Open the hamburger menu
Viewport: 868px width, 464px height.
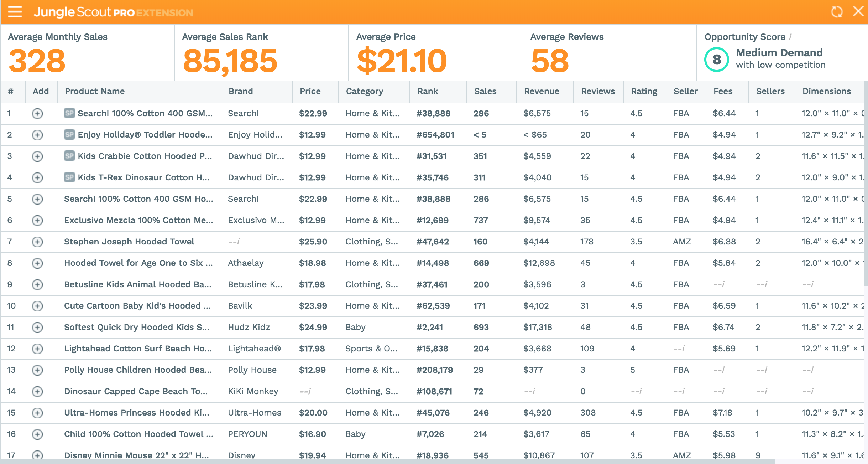click(x=15, y=12)
